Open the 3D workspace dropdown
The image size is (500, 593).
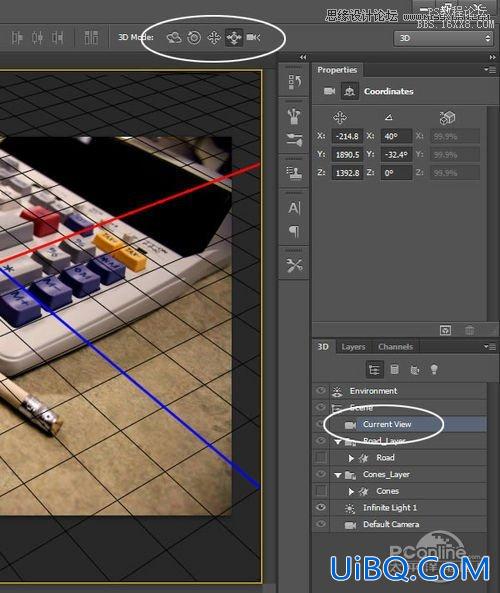pos(443,38)
